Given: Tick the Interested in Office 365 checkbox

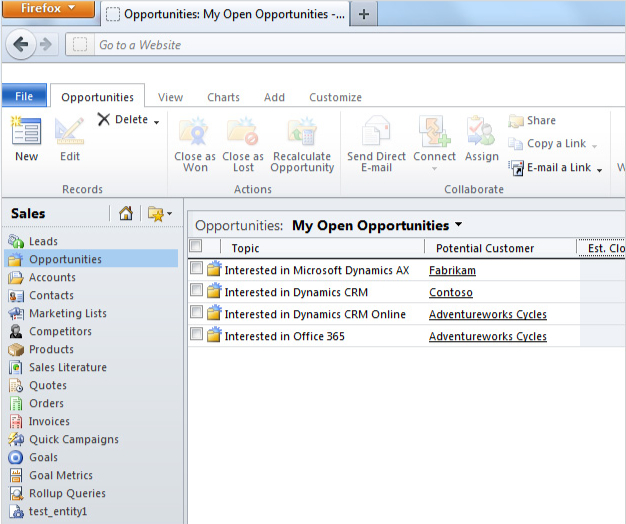Looking at the screenshot, I should [197, 335].
